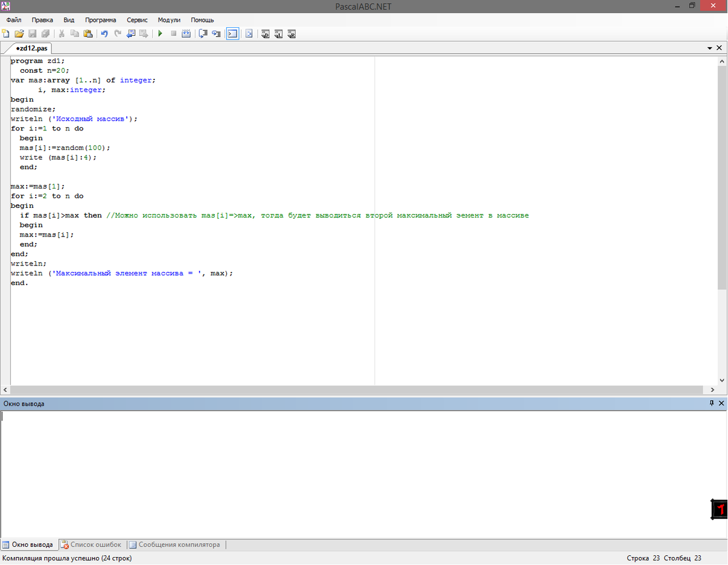Open the Модули menu

click(x=169, y=20)
